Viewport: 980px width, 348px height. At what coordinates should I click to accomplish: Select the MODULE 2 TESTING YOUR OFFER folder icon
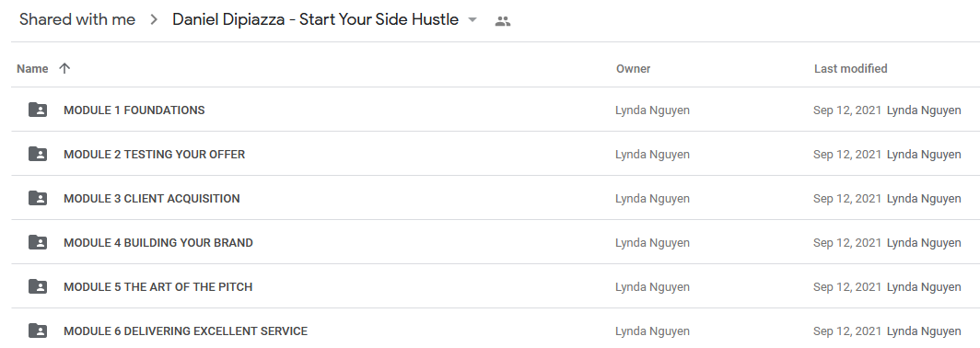click(x=38, y=155)
